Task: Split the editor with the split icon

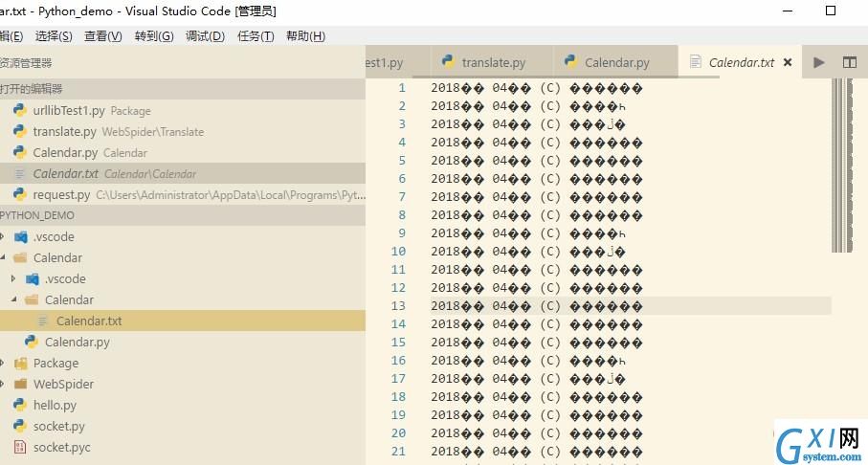Action: [850, 62]
